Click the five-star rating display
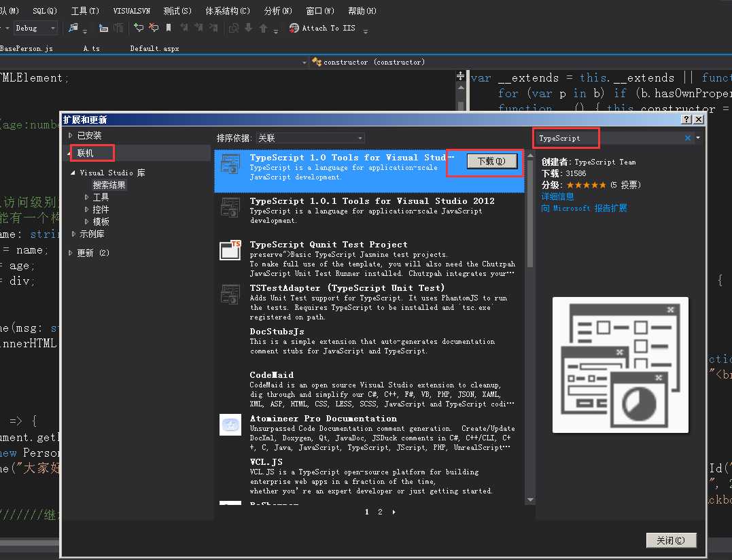 point(587,186)
